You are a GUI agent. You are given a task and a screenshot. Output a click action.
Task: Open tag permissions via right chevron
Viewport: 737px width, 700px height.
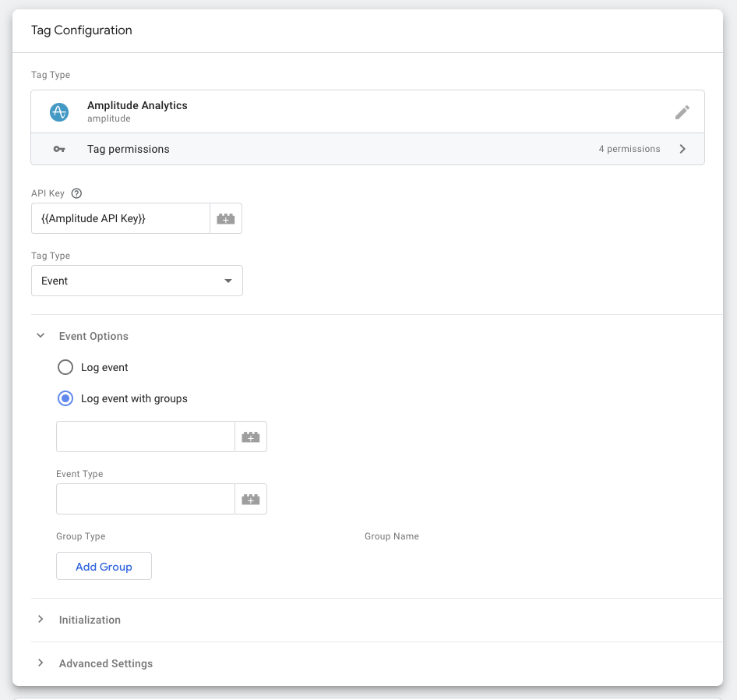click(682, 149)
